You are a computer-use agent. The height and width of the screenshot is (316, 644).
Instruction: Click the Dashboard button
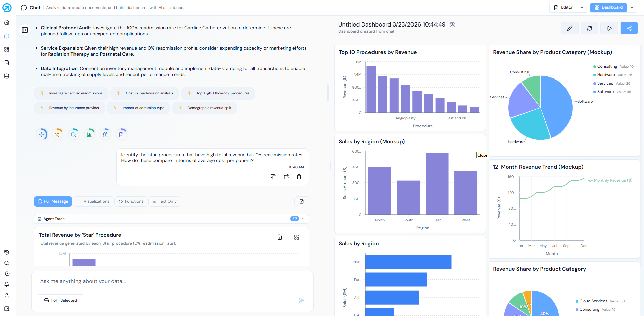coord(608,8)
